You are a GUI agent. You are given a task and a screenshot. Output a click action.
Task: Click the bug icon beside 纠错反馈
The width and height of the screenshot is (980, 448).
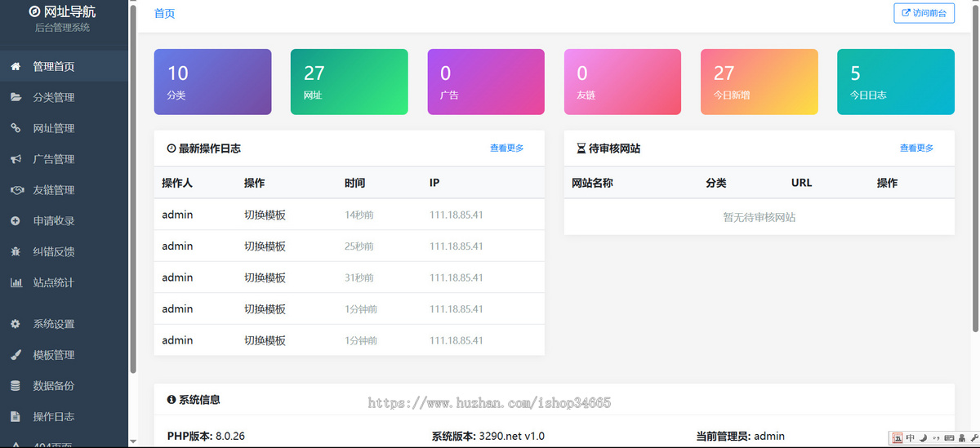pos(16,252)
